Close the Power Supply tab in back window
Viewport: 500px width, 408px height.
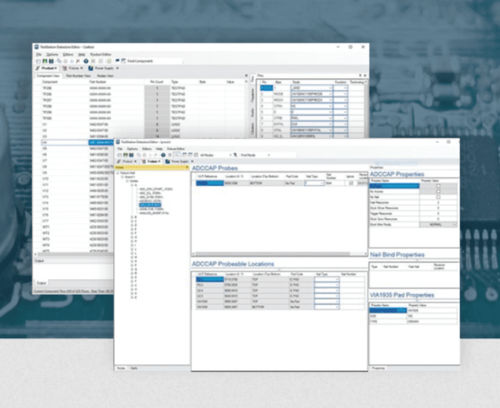[117, 68]
